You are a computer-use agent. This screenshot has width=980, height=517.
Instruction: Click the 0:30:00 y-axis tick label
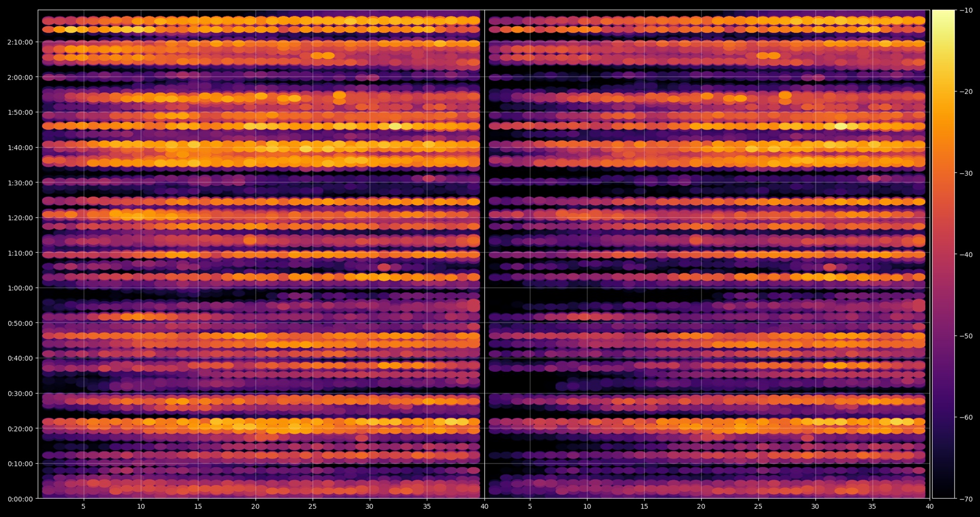click(20, 393)
